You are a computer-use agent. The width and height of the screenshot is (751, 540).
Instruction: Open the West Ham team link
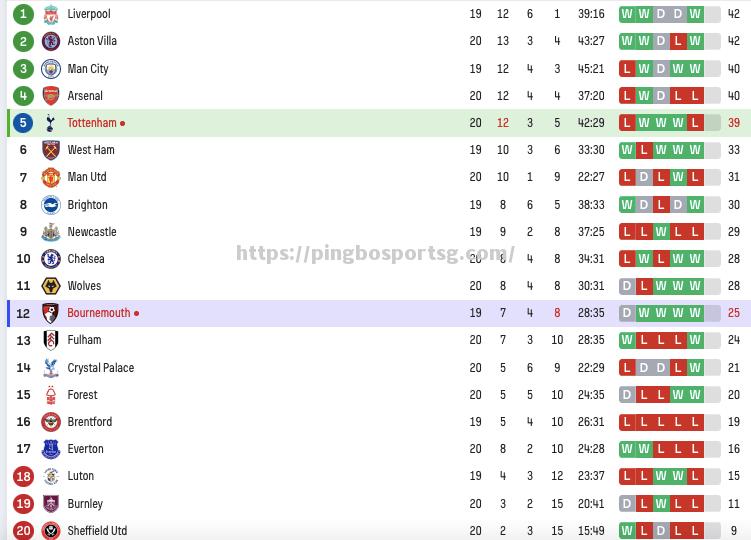[x=91, y=150]
